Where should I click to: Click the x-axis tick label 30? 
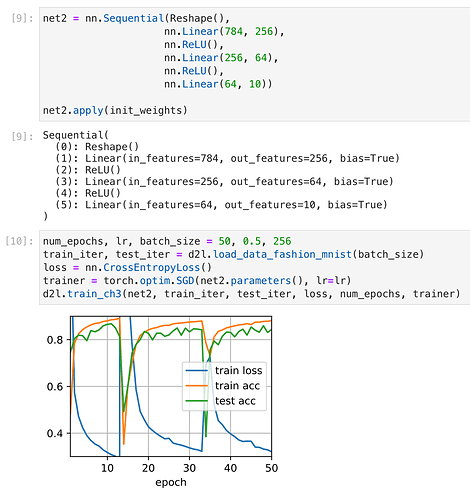click(x=189, y=468)
